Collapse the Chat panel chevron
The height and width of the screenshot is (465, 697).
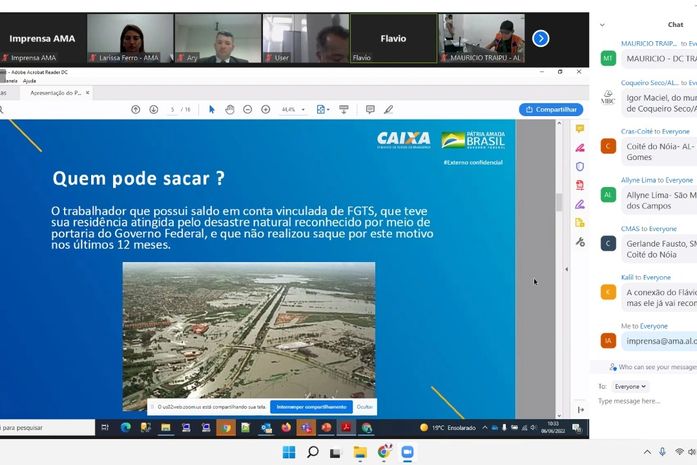coord(602,25)
